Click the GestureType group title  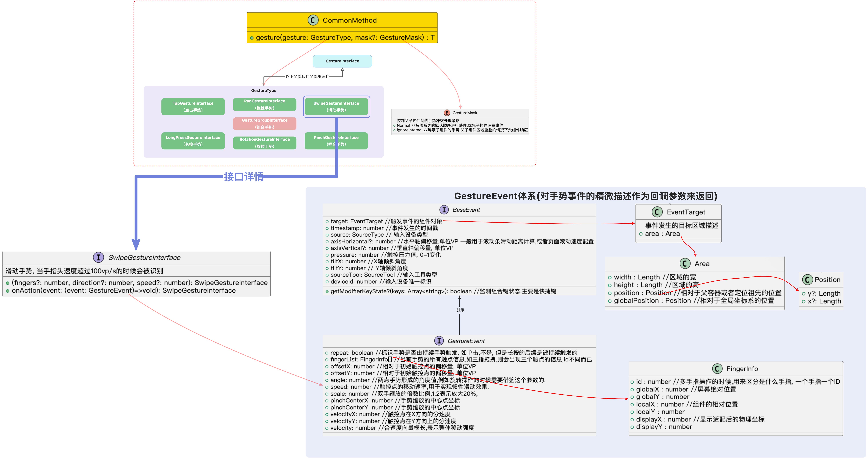click(x=263, y=91)
